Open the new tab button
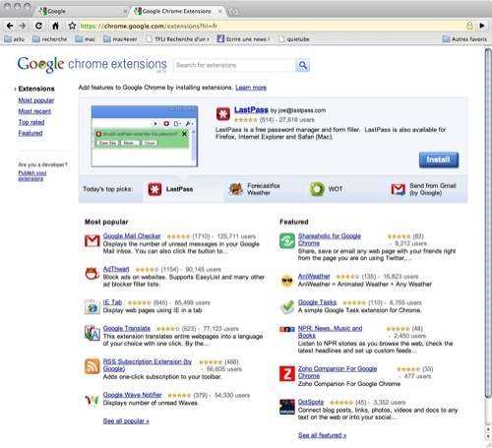The image size is (492, 448). click(233, 12)
